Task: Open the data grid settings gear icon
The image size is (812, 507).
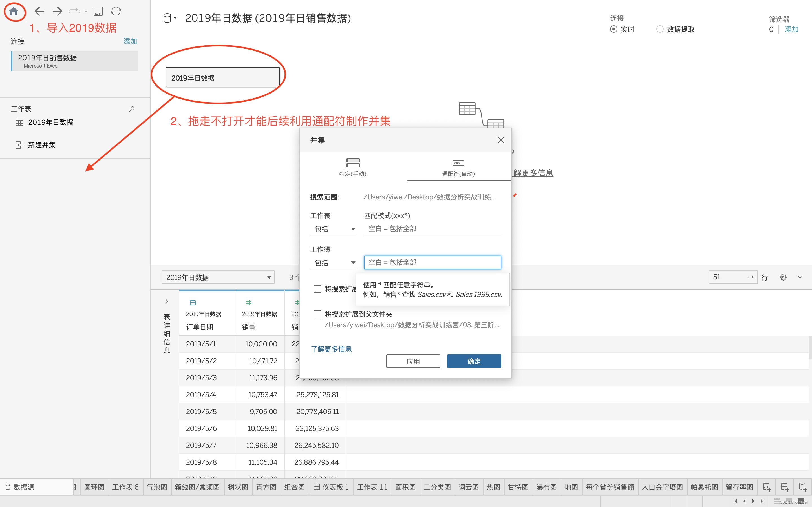Action: (x=783, y=277)
